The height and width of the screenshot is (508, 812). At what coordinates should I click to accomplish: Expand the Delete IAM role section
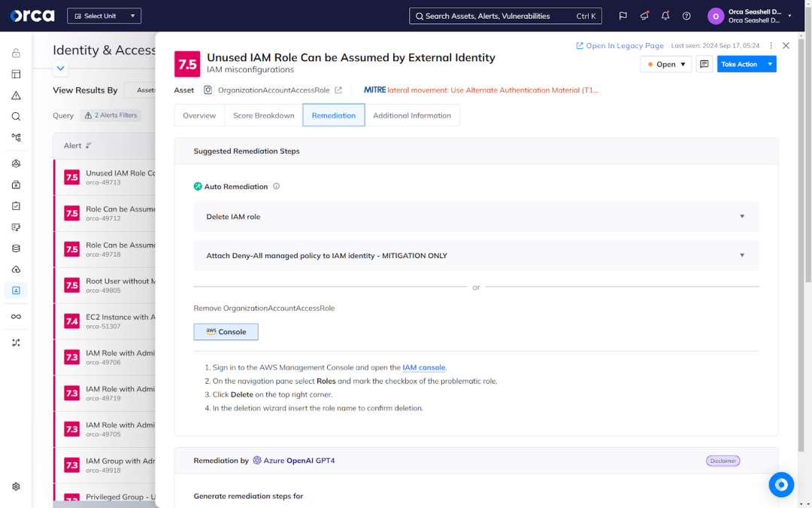476,217
